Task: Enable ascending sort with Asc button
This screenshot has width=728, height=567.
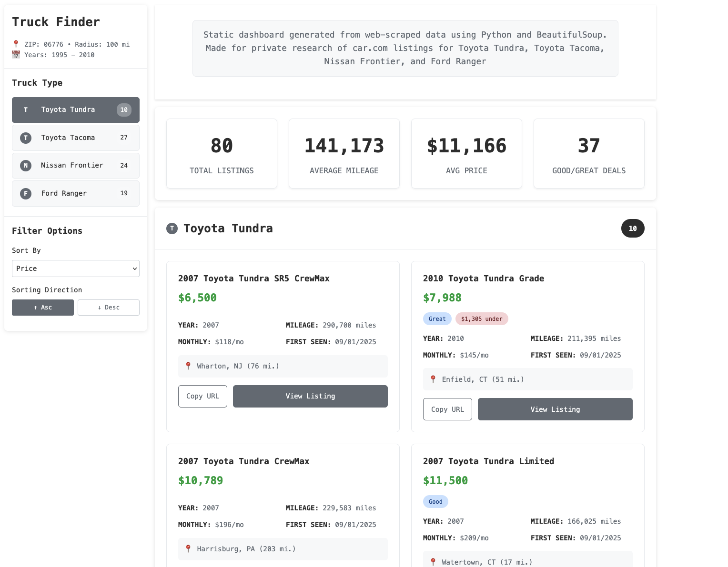Action: (x=43, y=308)
